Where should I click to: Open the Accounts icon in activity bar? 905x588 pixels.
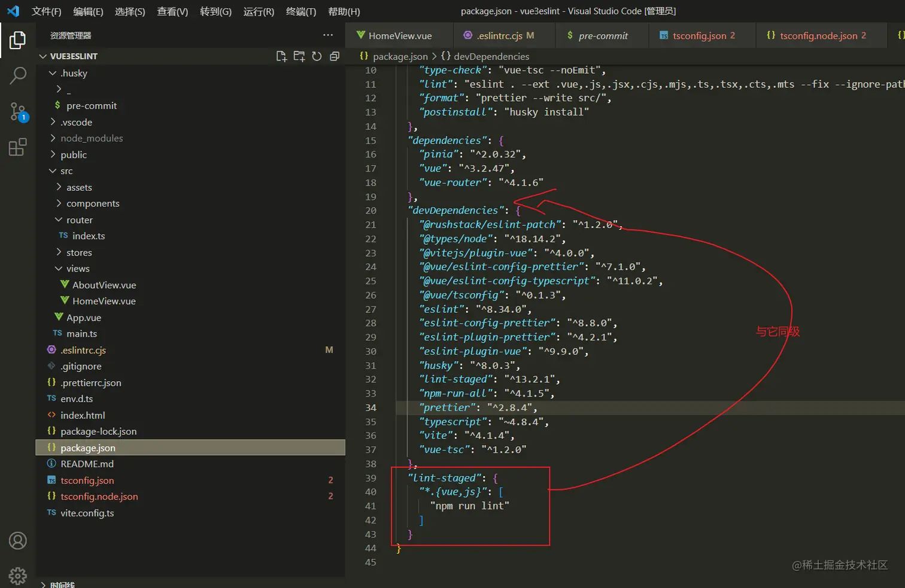[17, 541]
